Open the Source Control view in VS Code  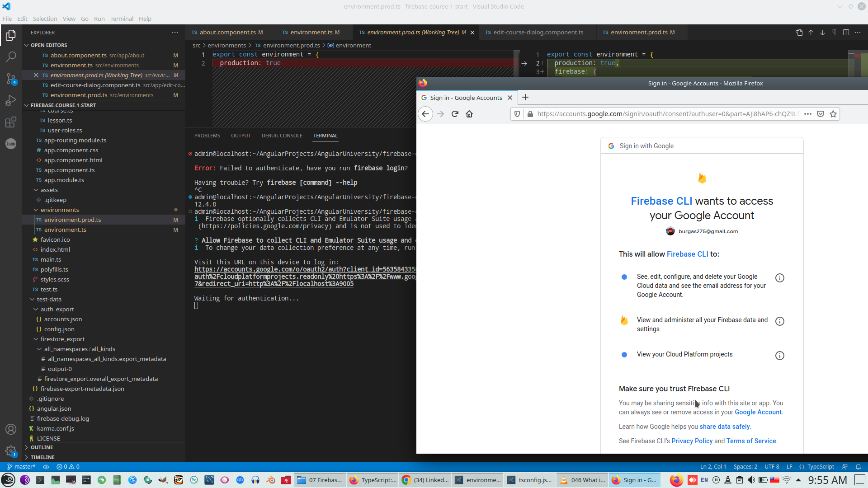[x=11, y=79]
